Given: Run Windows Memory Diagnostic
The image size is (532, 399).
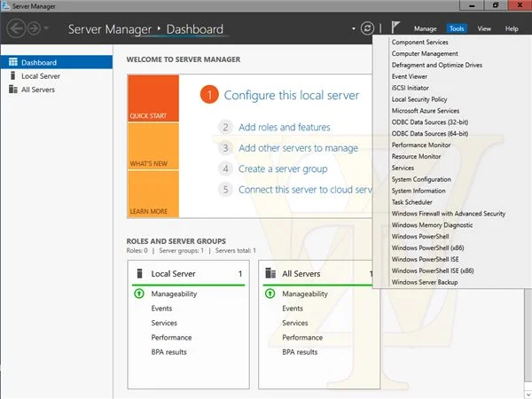Looking at the screenshot, I should pyautogui.click(x=432, y=225).
